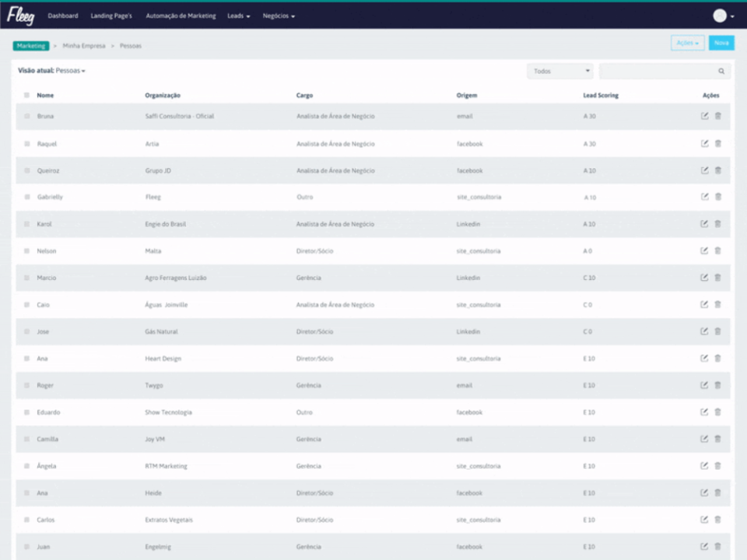Open the edit icon for Juan's row
The width and height of the screenshot is (747, 560).
[x=704, y=546]
